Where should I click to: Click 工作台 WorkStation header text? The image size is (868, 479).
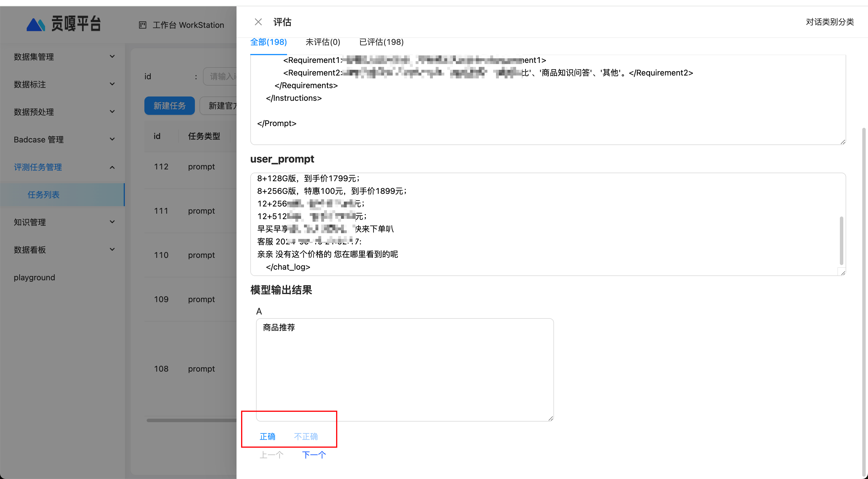click(x=188, y=25)
